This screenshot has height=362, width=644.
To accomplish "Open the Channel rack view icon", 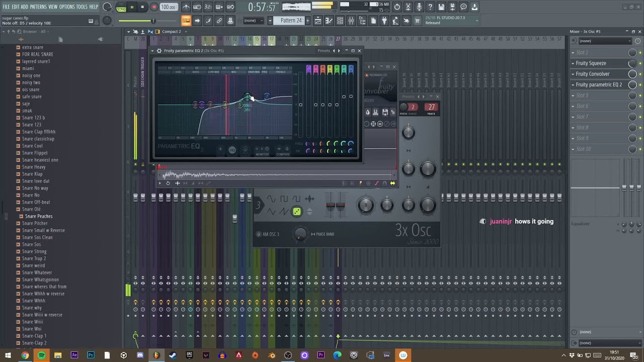I will (x=340, y=21).
